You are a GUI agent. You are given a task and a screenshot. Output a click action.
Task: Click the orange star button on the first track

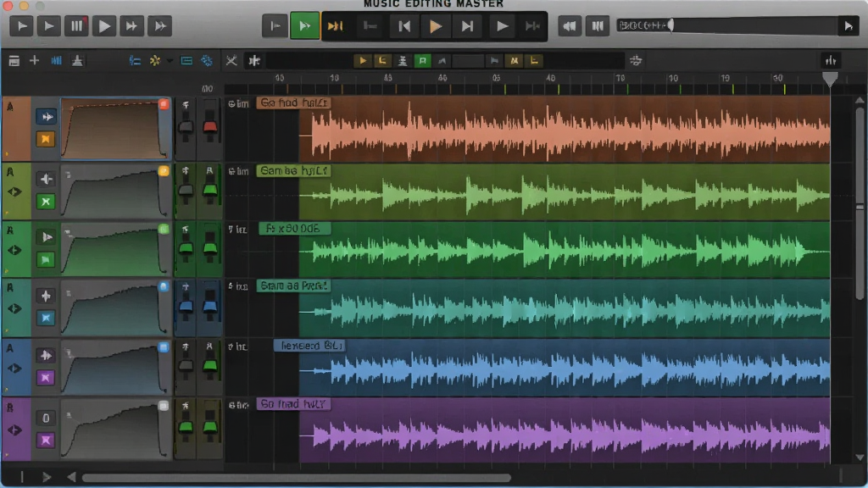pos(46,139)
